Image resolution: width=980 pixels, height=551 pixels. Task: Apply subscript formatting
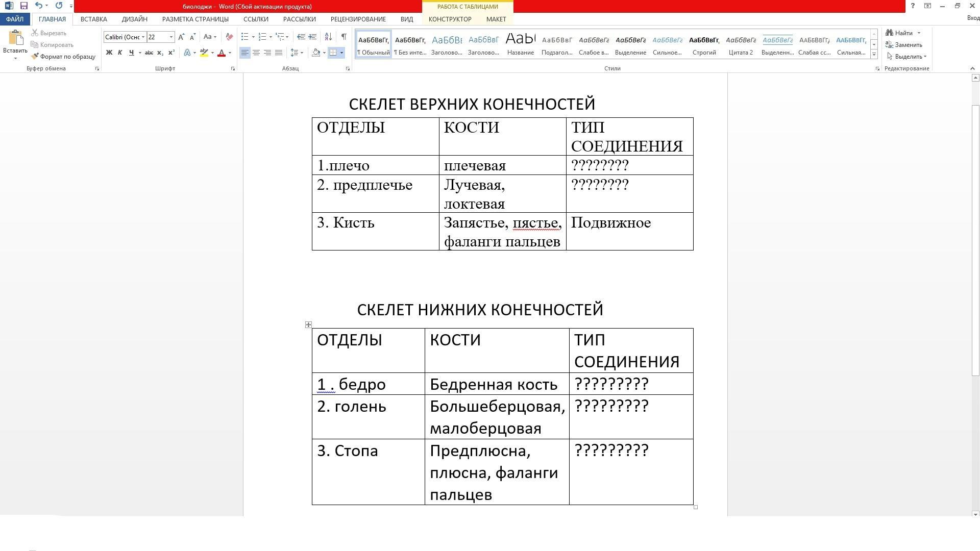[160, 53]
